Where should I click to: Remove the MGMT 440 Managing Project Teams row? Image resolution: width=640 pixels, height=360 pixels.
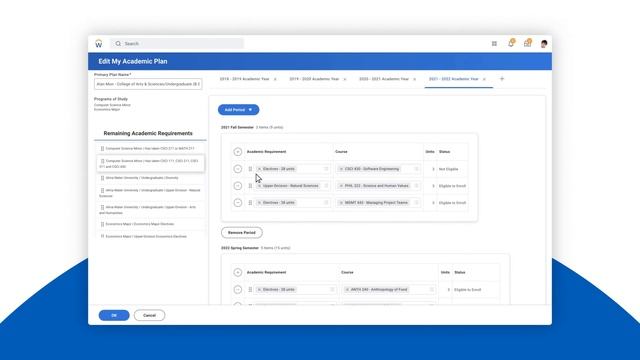(x=238, y=202)
